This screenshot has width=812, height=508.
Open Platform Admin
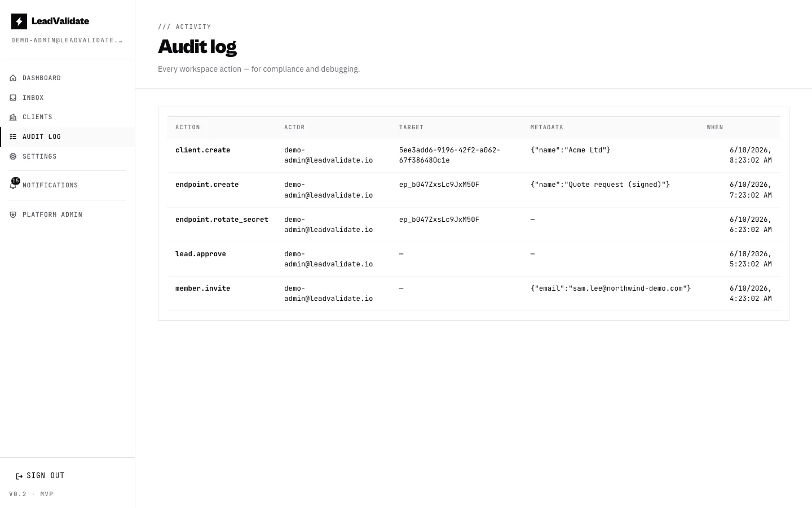point(68,214)
